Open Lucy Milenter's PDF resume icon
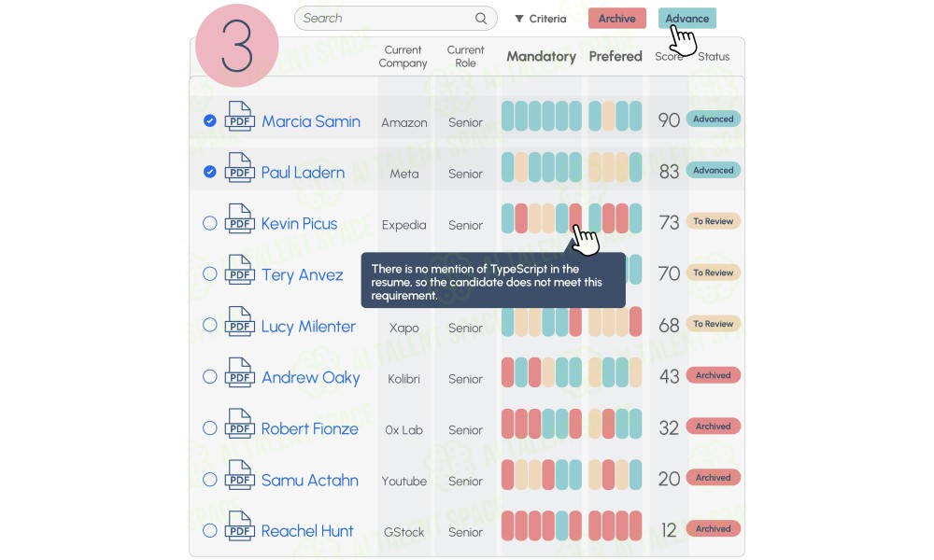 pos(239,321)
